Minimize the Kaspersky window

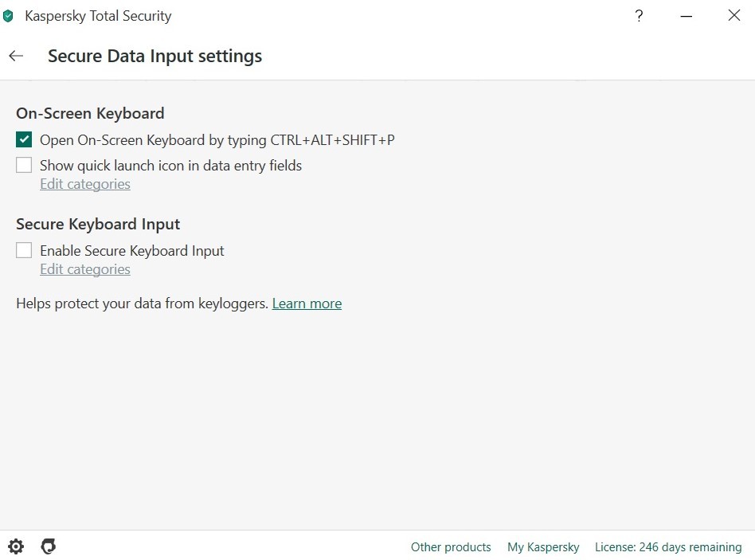pyautogui.click(x=687, y=16)
